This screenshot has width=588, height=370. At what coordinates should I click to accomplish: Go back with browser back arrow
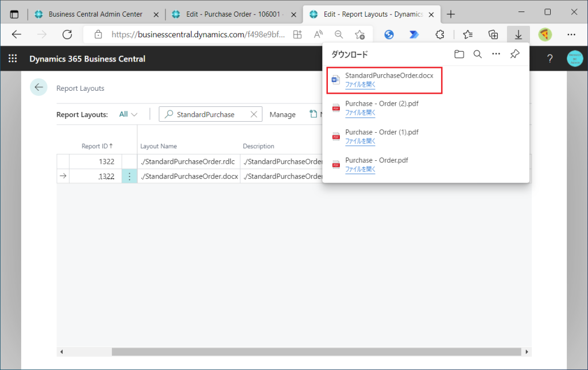(x=17, y=34)
